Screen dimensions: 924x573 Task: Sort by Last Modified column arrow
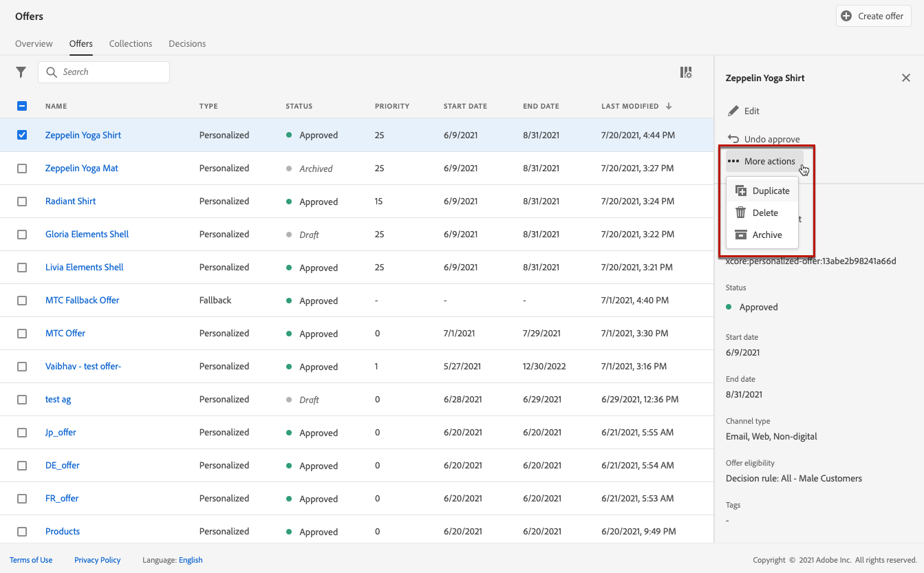(668, 106)
